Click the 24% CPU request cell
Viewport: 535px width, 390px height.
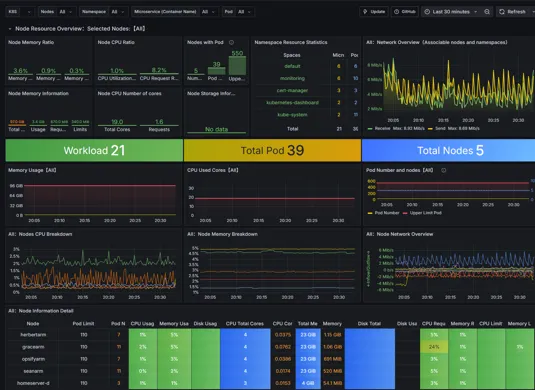[434, 347]
